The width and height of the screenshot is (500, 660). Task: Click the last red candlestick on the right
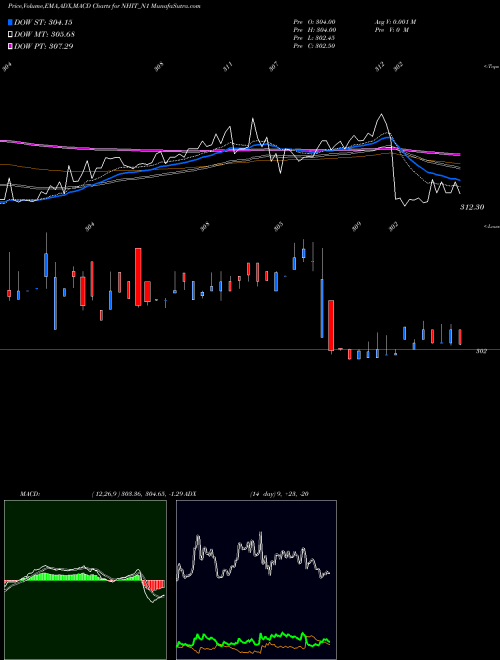tap(460, 337)
